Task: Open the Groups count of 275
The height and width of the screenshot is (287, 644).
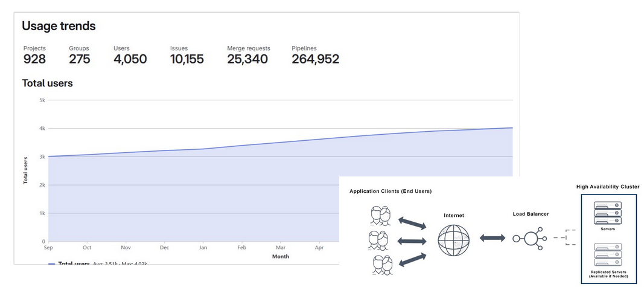Action: tap(79, 59)
